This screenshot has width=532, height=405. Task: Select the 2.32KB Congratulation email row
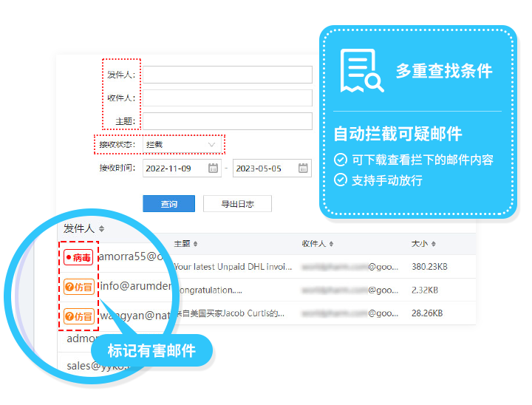[x=296, y=290]
